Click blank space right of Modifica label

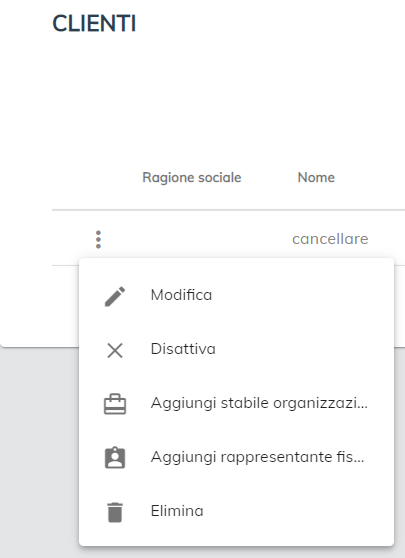coord(303,295)
